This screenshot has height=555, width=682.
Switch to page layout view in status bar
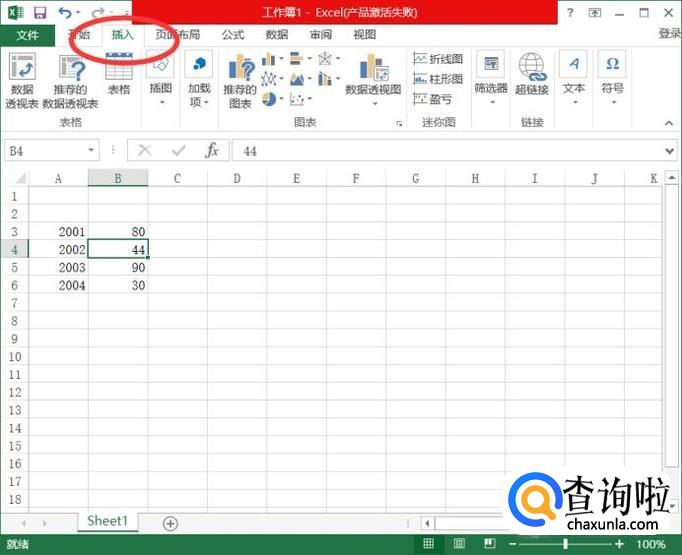457,544
